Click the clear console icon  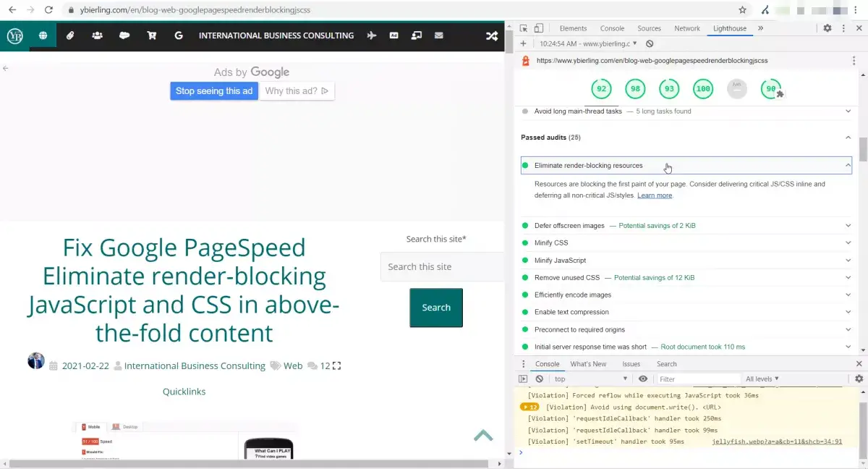[539, 379]
